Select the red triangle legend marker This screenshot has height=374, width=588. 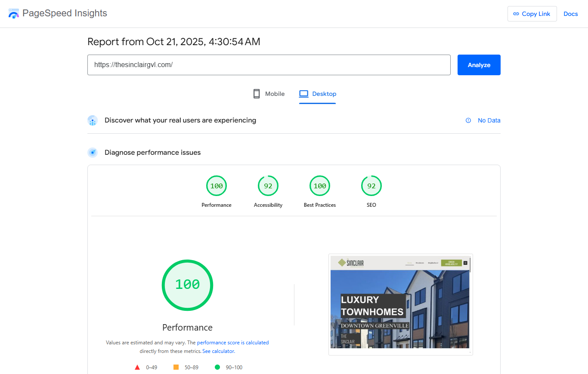[137, 367]
